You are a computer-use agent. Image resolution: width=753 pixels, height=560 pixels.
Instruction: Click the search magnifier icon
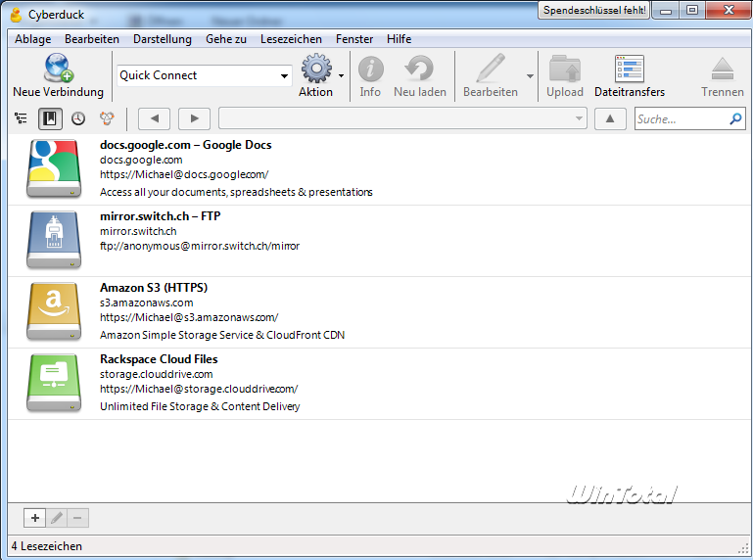click(x=735, y=118)
